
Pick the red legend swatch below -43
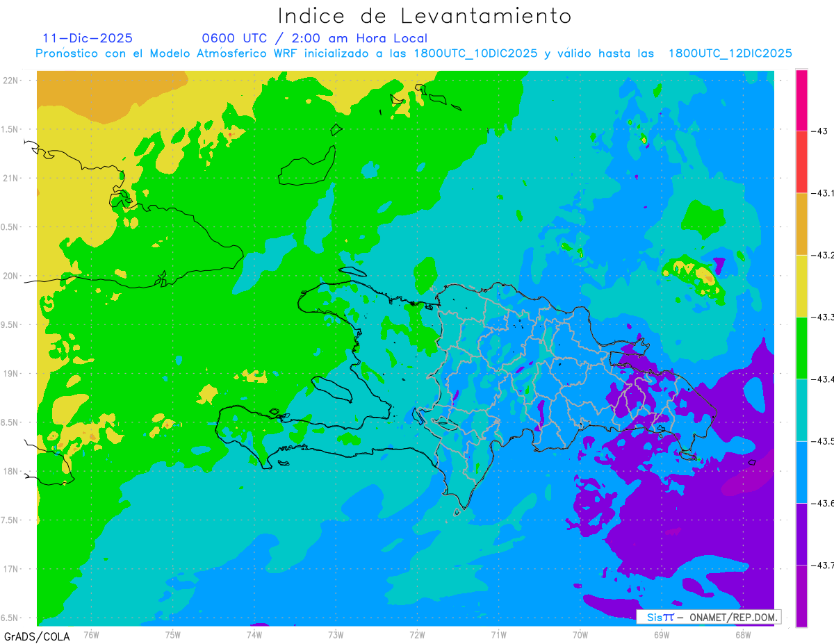click(801, 162)
